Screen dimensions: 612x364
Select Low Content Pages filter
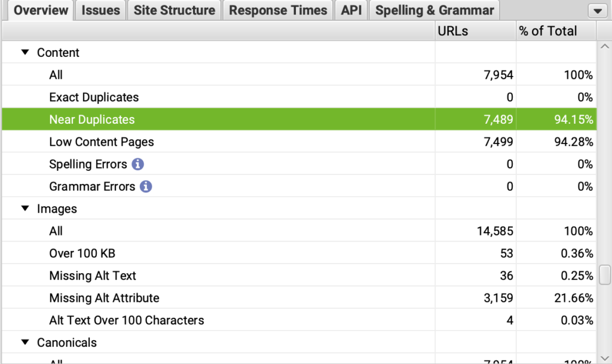(x=102, y=142)
